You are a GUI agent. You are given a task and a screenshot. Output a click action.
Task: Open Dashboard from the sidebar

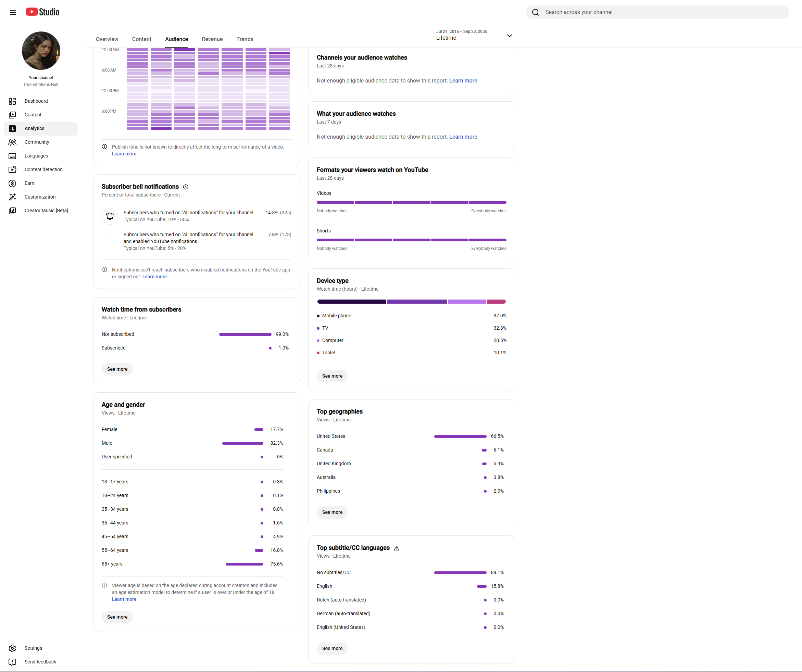[41, 101]
